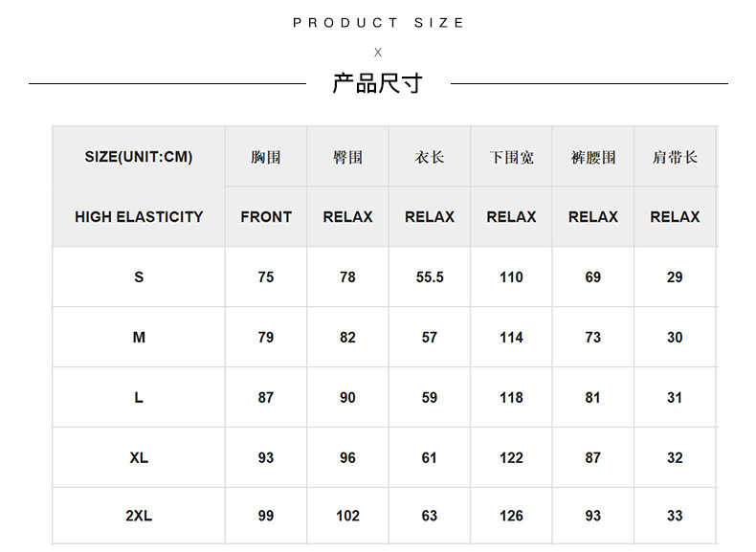Click the 臀围 column header

[x=347, y=157]
